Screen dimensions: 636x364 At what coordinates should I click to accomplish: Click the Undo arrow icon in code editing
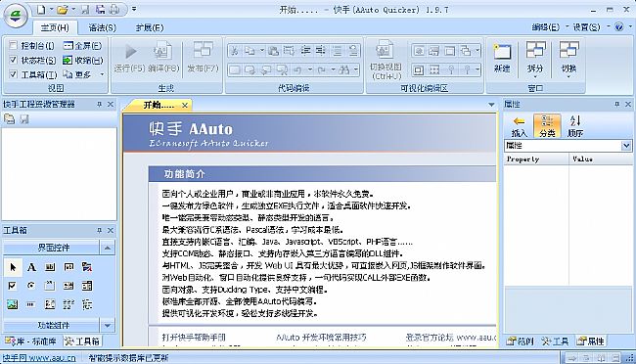(297, 69)
